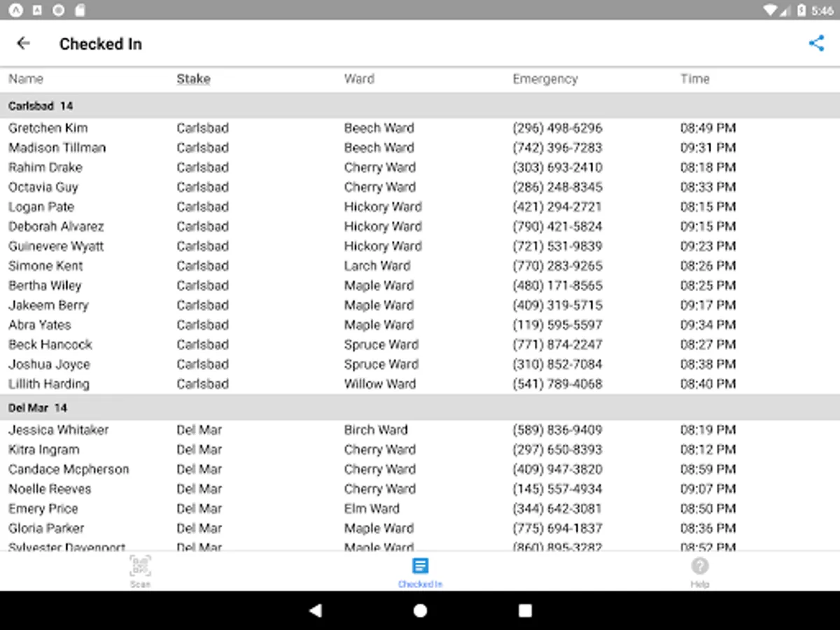
Task: Click Checked In page title
Action: click(101, 43)
